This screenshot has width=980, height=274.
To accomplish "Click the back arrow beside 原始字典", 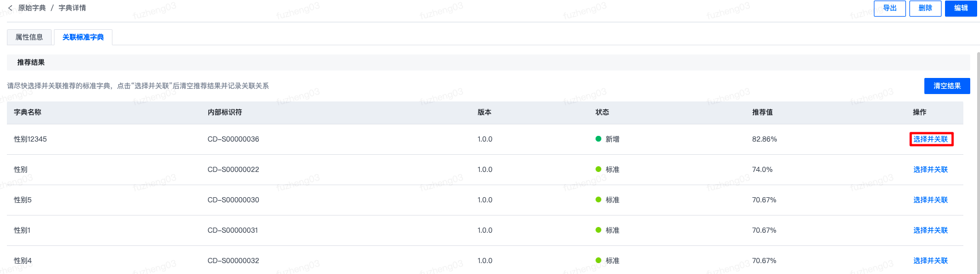I will click(10, 8).
